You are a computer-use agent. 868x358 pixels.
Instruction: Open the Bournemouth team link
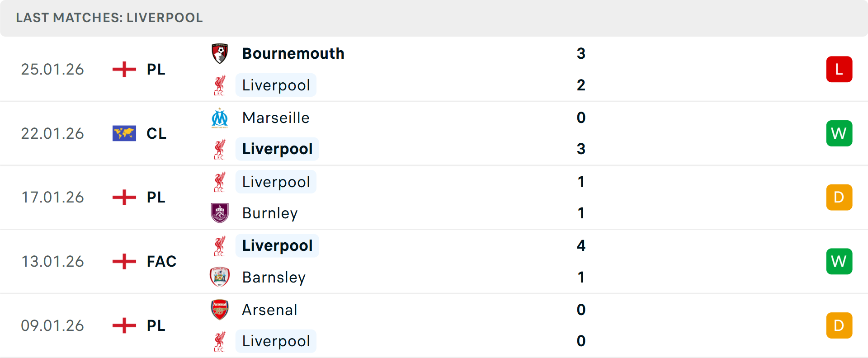click(293, 54)
